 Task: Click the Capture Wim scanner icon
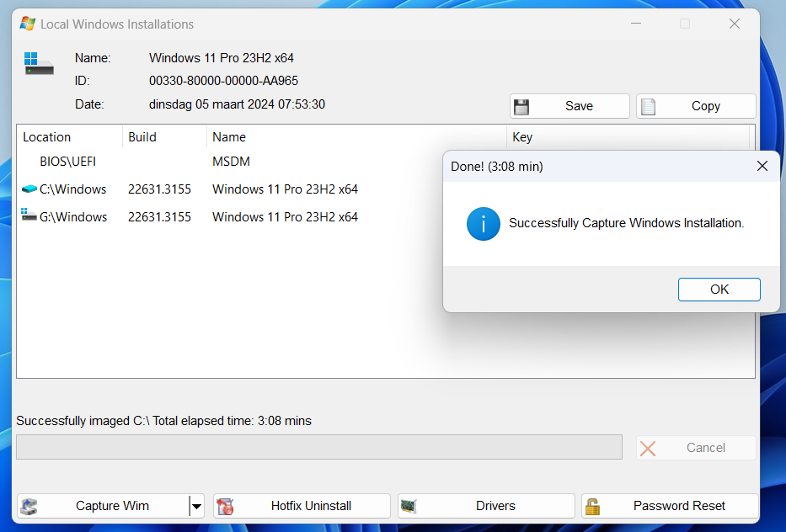[x=29, y=507]
